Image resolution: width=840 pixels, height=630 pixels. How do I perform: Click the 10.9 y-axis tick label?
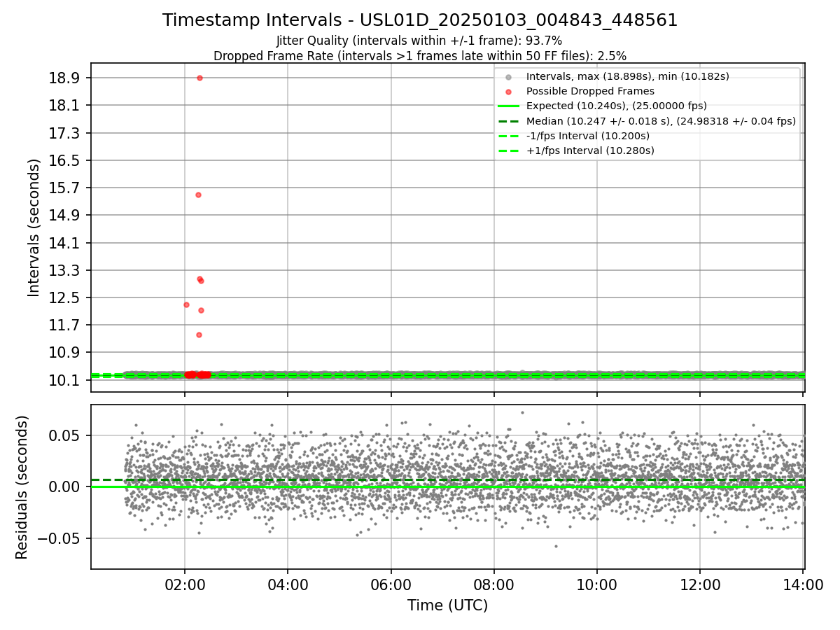65,352
